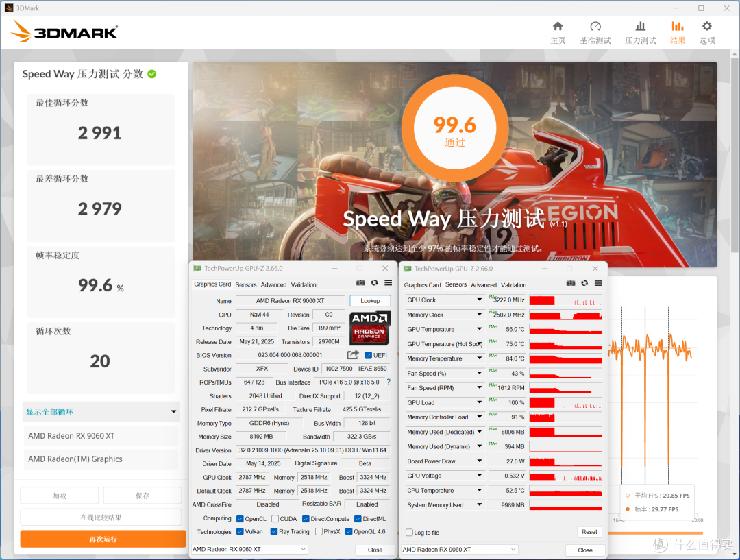Open the GPU Clock sensor dropdown
The height and width of the screenshot is (560, 740).
coord(479,300)
